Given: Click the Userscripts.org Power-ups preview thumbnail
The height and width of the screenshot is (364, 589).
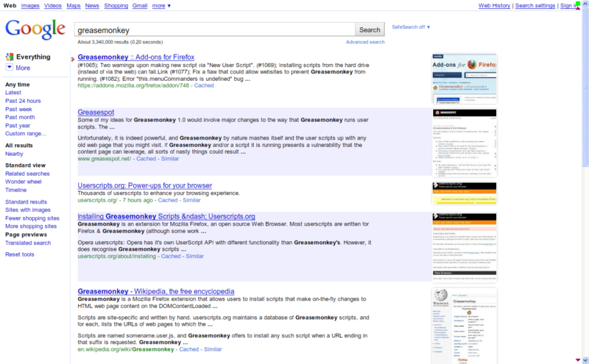Looking at the screenshot, I should pos(465,193).
